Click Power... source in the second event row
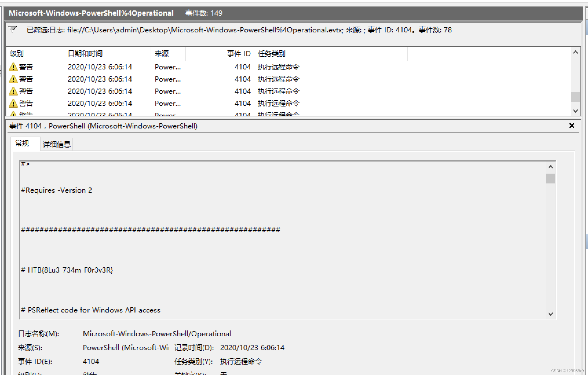588x375 pixels. [168, 79]
